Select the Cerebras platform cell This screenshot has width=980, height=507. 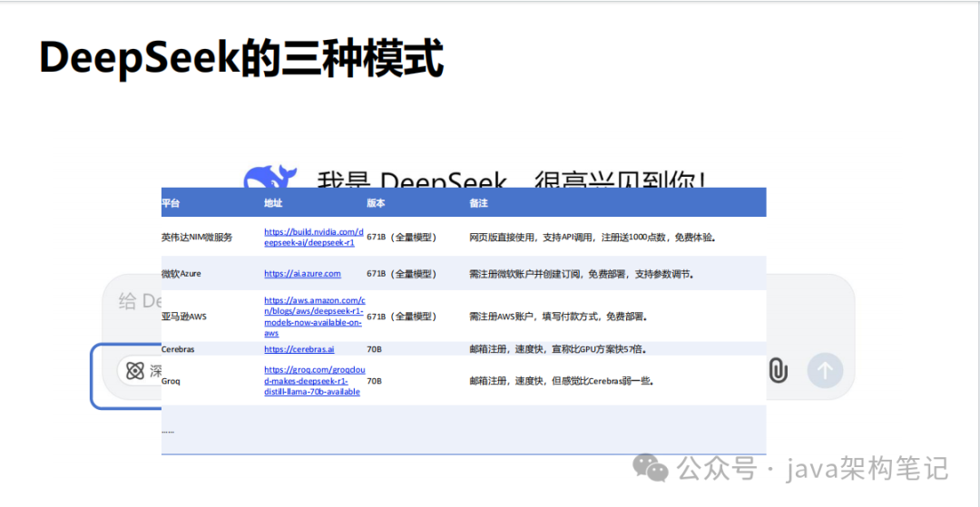coord(178,349)
